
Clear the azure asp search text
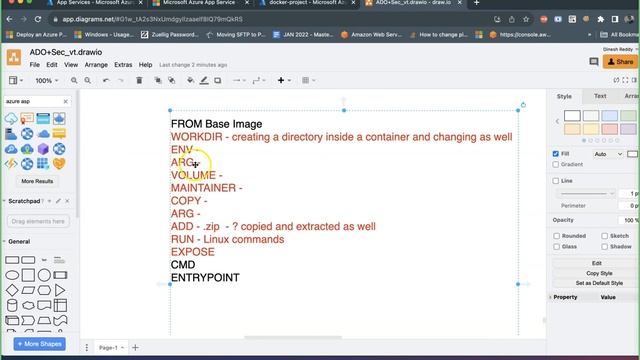[x=66, y=101]
